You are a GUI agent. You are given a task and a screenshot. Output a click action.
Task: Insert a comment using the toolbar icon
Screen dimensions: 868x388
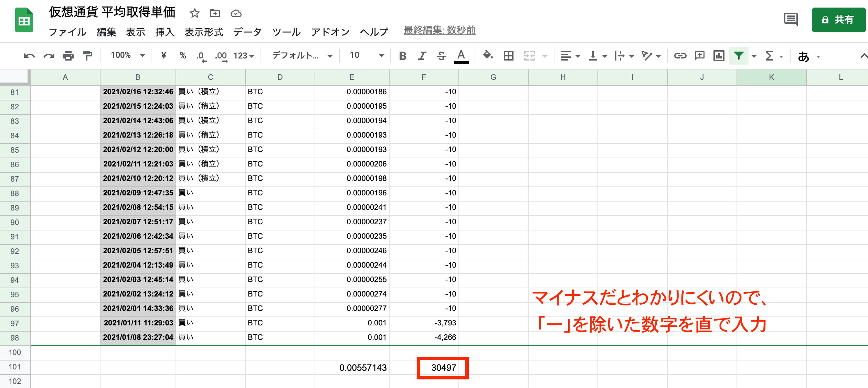click(x=699, y=55)
